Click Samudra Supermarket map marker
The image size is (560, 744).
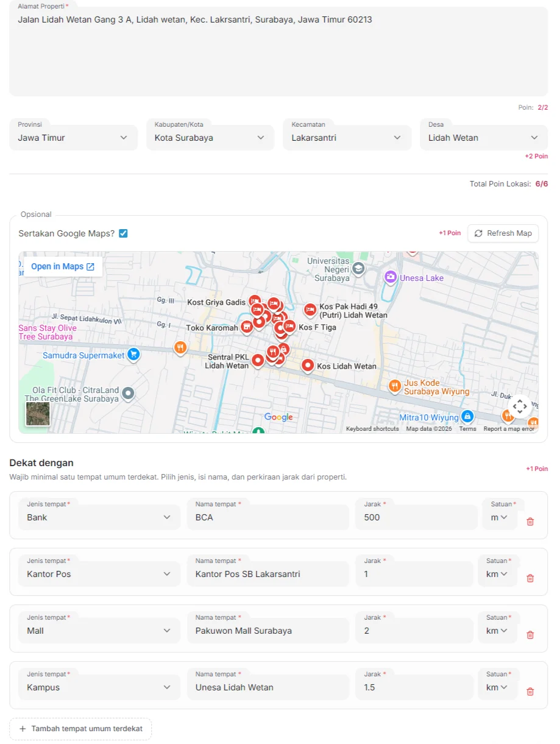coord(133,355)
